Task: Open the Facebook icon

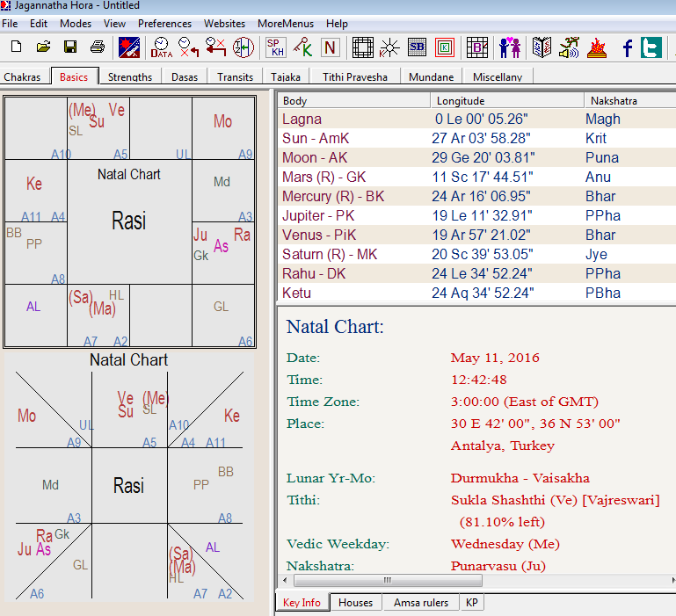Action: click(628, 47)
